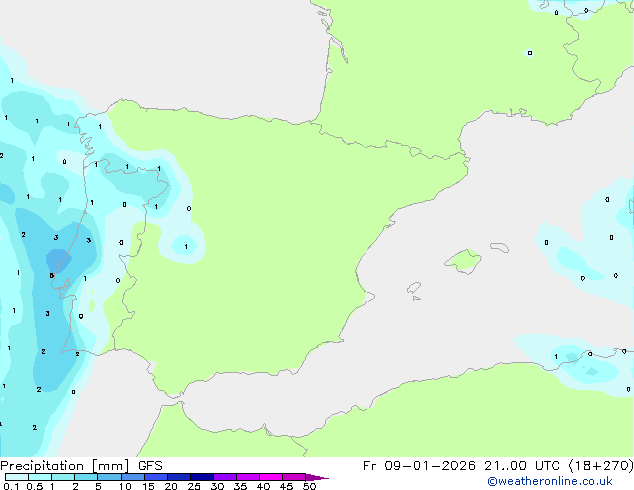Click the darkest blue rain cell on Portugal's coast
Viewport: 634px width, 490px height.
point(58,260)
